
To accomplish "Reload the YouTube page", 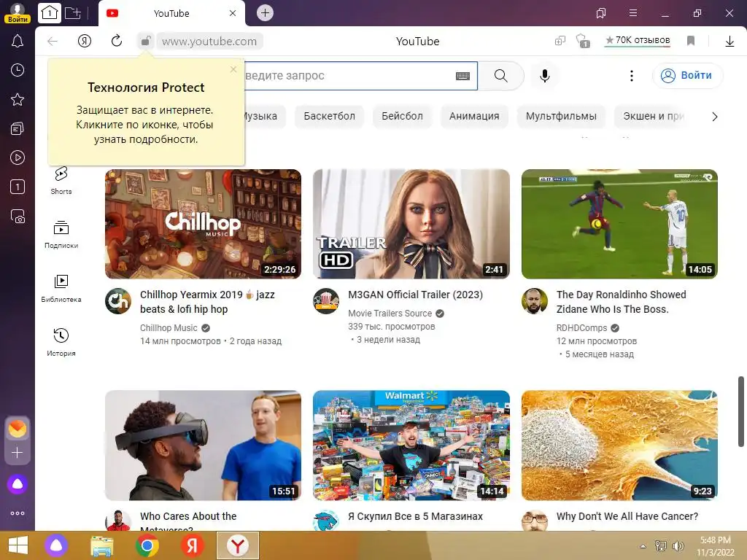I will click(x=116, y=41).
